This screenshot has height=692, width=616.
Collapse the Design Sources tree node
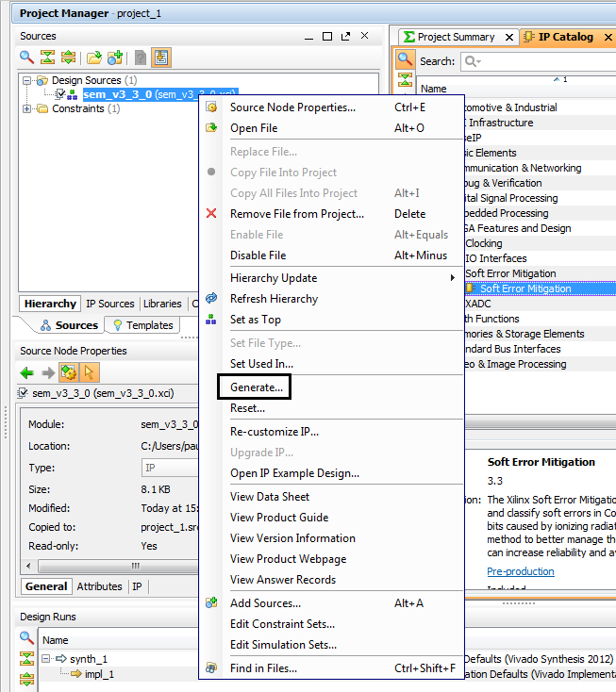coord(28,81)
